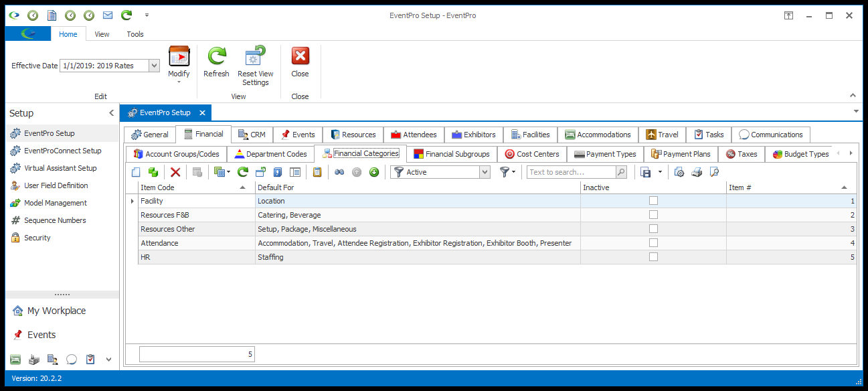
Task: Collapse the Setup navigation pane
Action: [111, 113]
